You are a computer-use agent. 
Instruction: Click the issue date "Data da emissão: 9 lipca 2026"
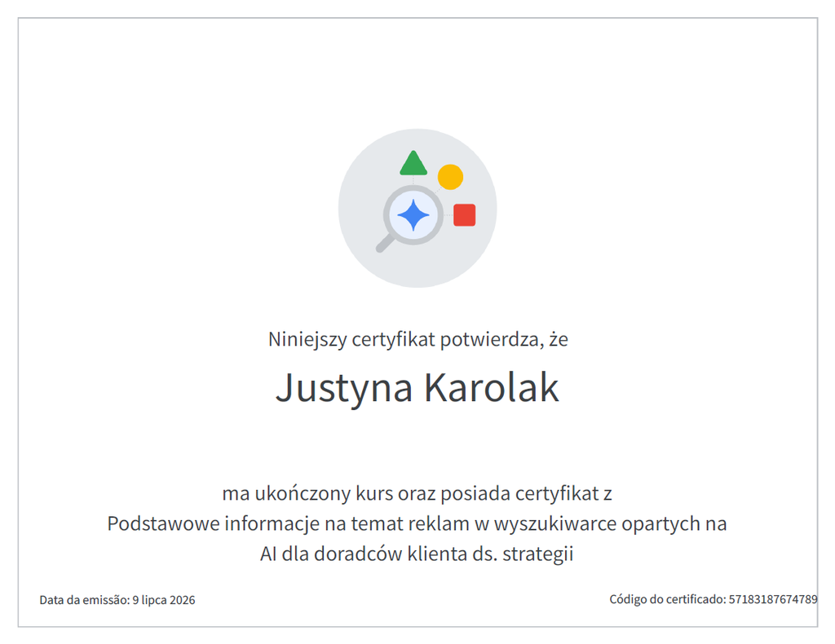pos(117,600)
